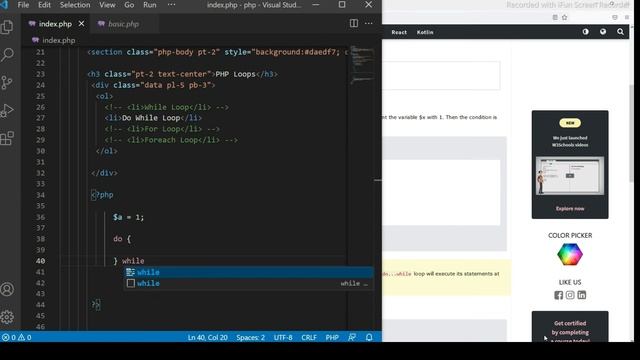Screen dimensions: 640x360
Task: Open the Run and Debug view
Action: (x=7, y=110)
